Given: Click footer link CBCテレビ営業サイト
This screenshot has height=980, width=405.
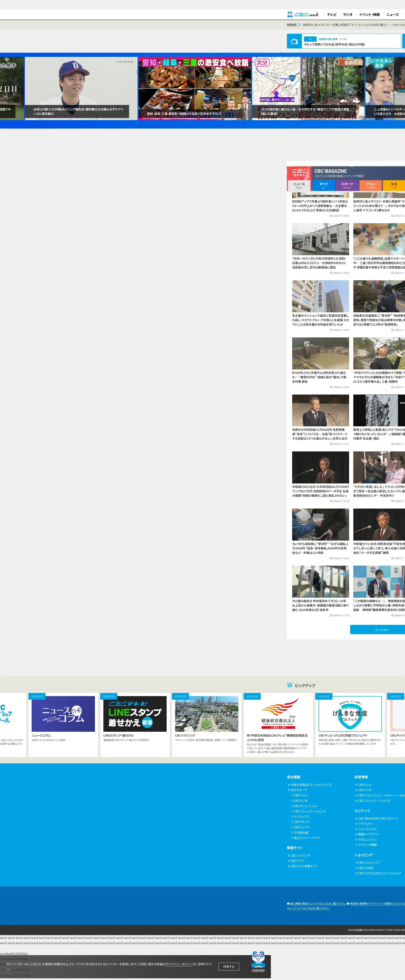Looking at the screenshot, I should (304, 866).
